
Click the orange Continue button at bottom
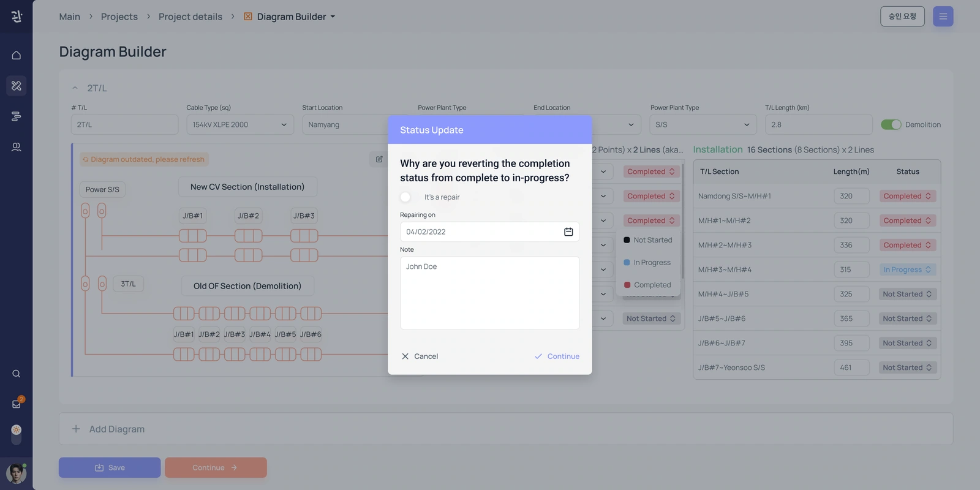tap(216, 467)
